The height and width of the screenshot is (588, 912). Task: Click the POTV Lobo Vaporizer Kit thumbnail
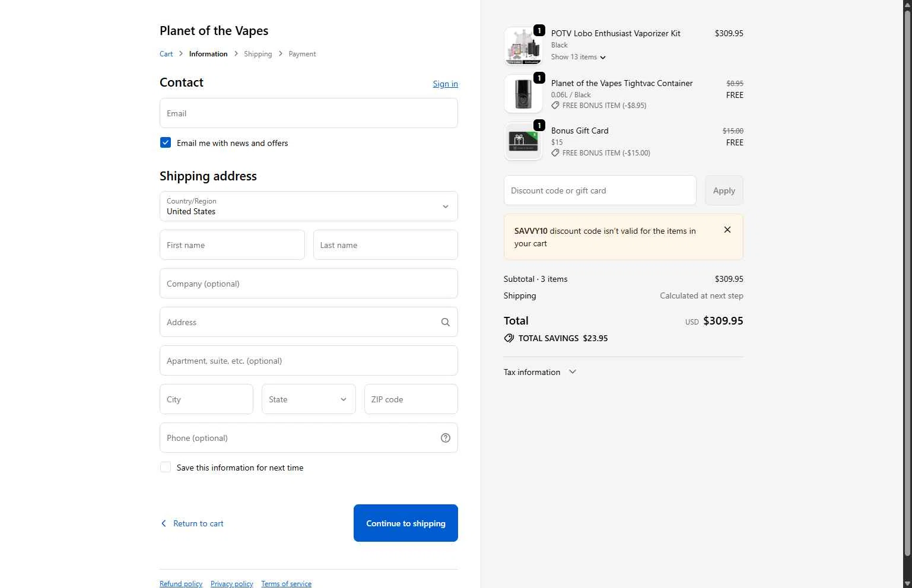point(523,46)
